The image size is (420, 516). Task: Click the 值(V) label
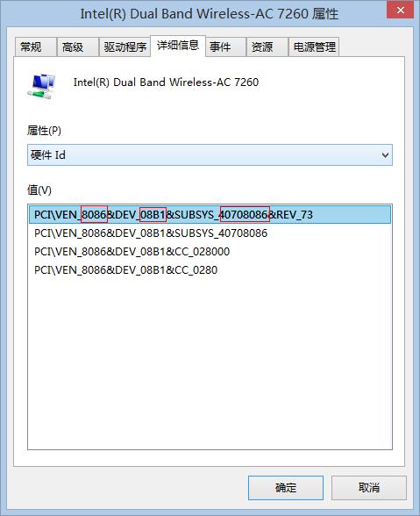click(39, 190)
